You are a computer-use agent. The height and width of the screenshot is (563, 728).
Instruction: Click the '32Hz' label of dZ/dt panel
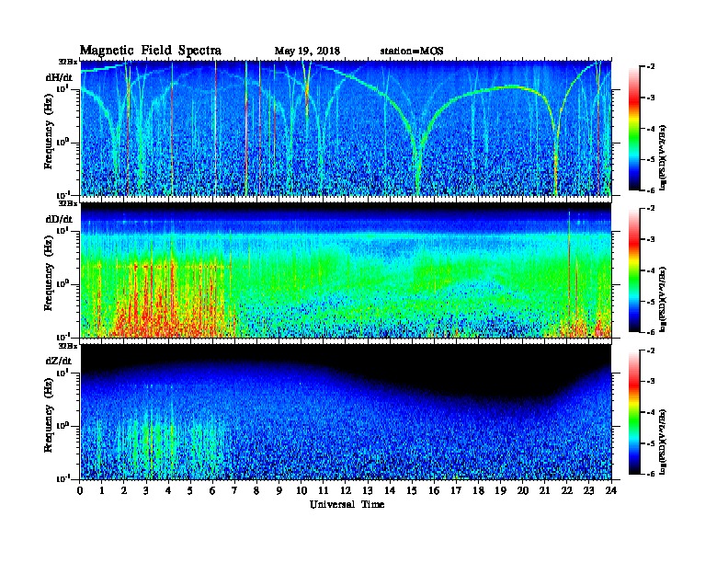click(x=68, y=346)
